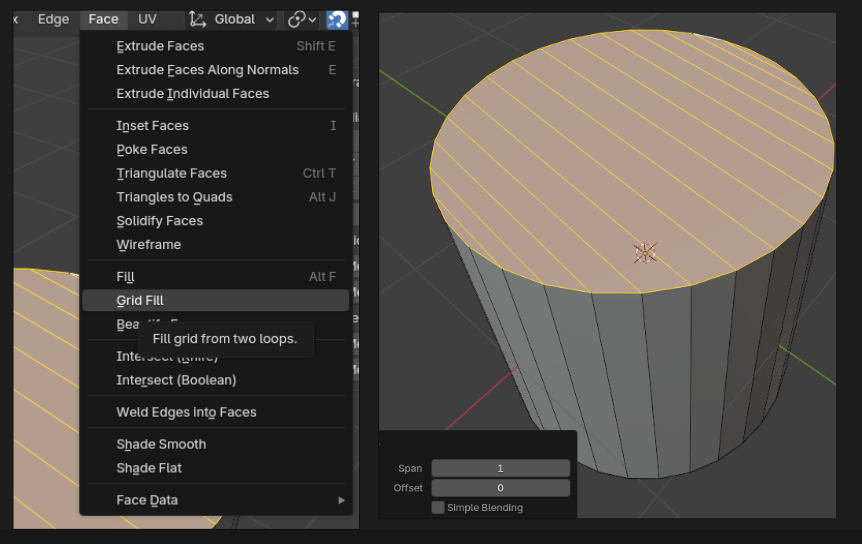Toggle the blue snapping magnet icon
This screenshot has width=862, height=544.
coord(336,19)
